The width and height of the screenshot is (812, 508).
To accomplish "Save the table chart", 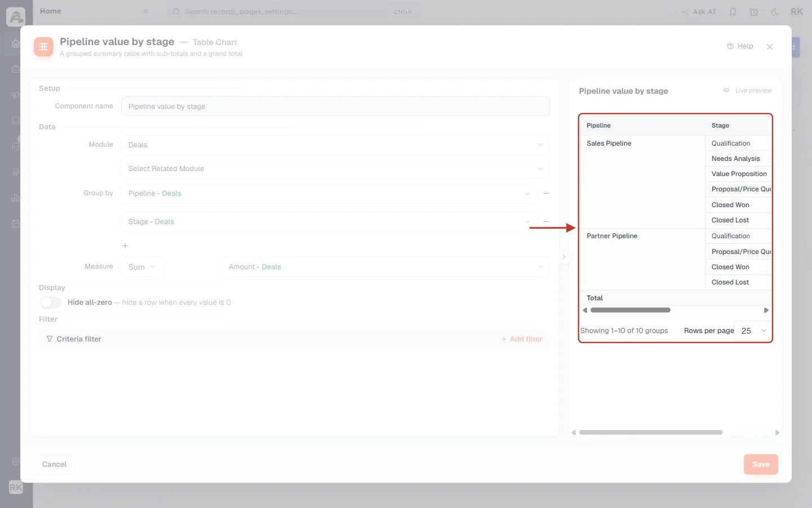I will click(x=761, y=465).
